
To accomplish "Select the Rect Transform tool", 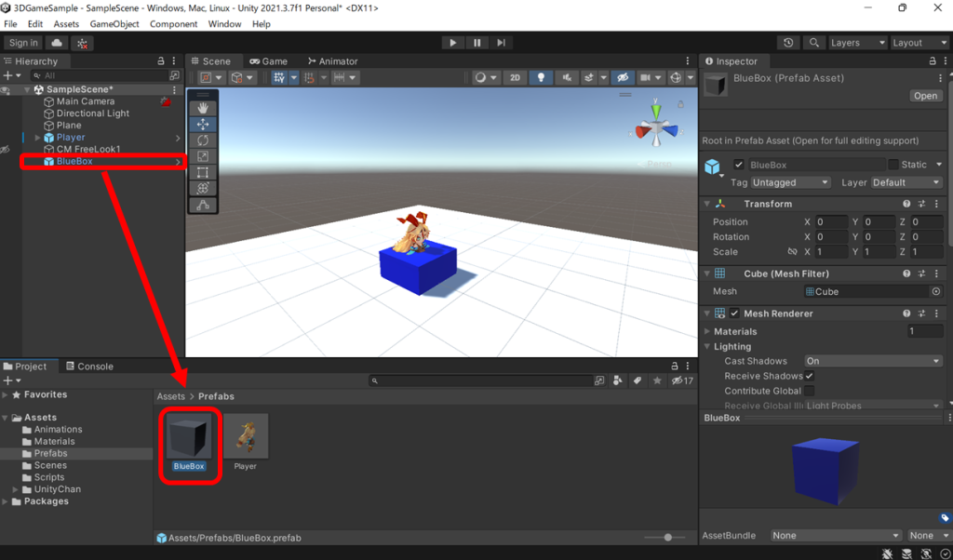I will (204, 172).
